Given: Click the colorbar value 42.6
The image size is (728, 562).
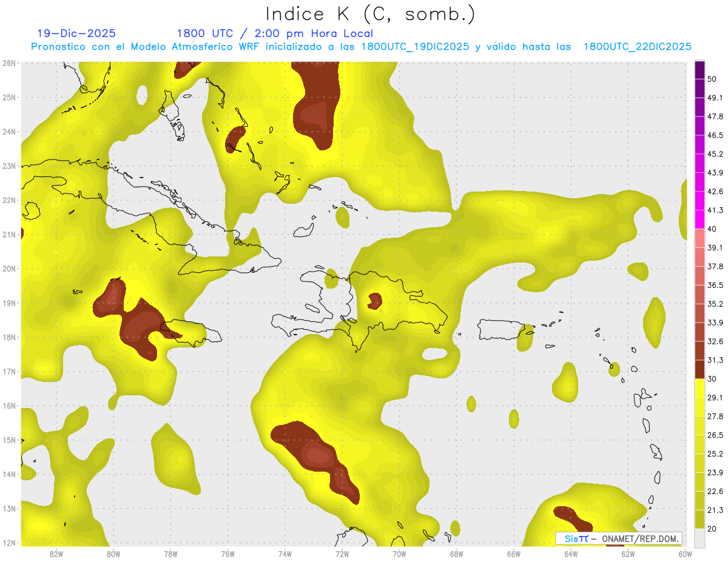Looking at the screenshot, I should (x=715, y=192).
